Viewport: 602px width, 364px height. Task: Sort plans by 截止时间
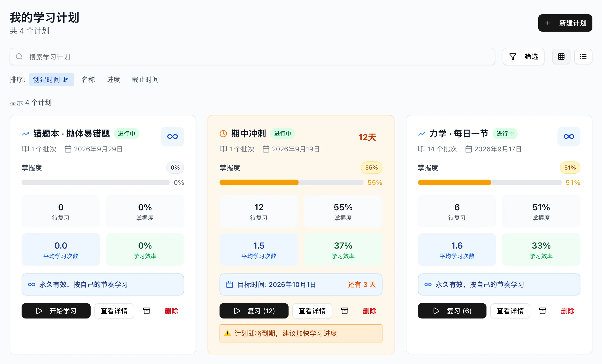coord(145,79)
